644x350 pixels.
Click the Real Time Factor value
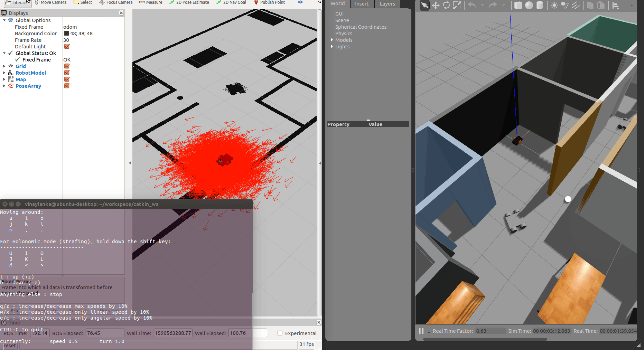click(x=491, y=331)
